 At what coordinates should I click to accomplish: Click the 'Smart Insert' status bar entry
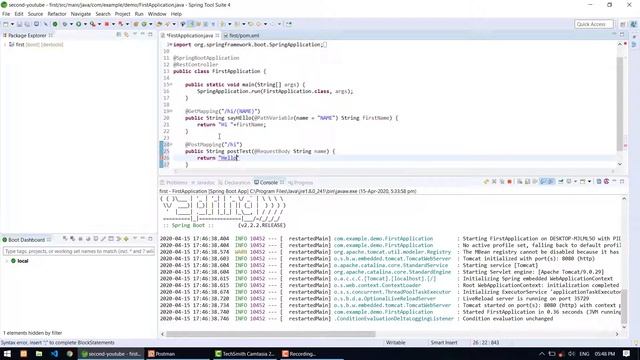pos(444,342)
